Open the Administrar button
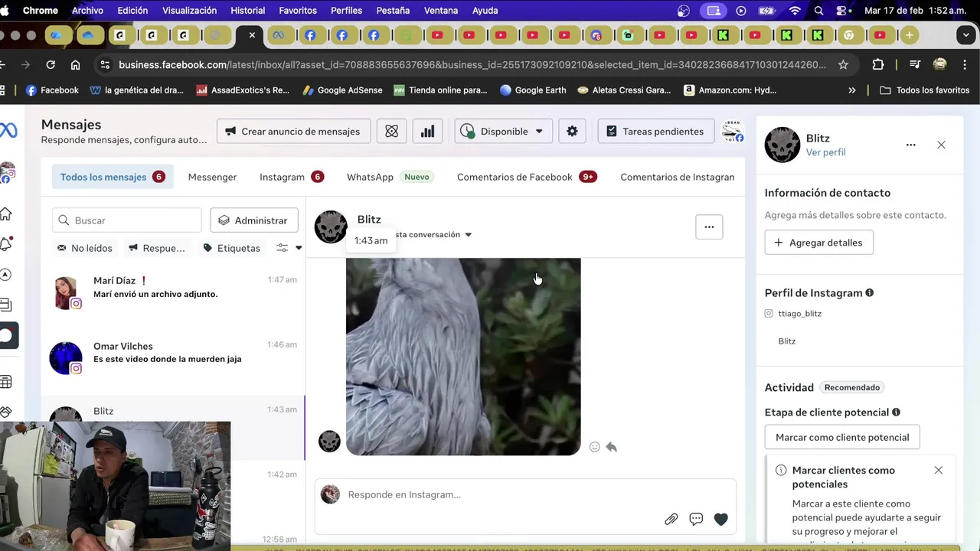This screenshot has width=980, height=551. point(254,220)
